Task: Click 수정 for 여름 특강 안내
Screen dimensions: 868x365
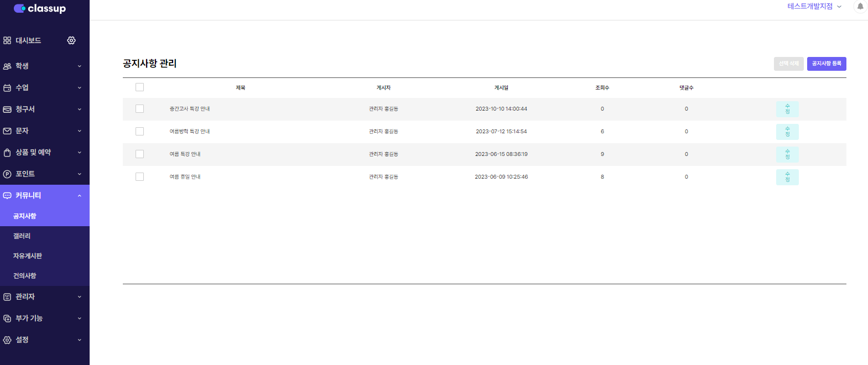Action: point(787,154)
